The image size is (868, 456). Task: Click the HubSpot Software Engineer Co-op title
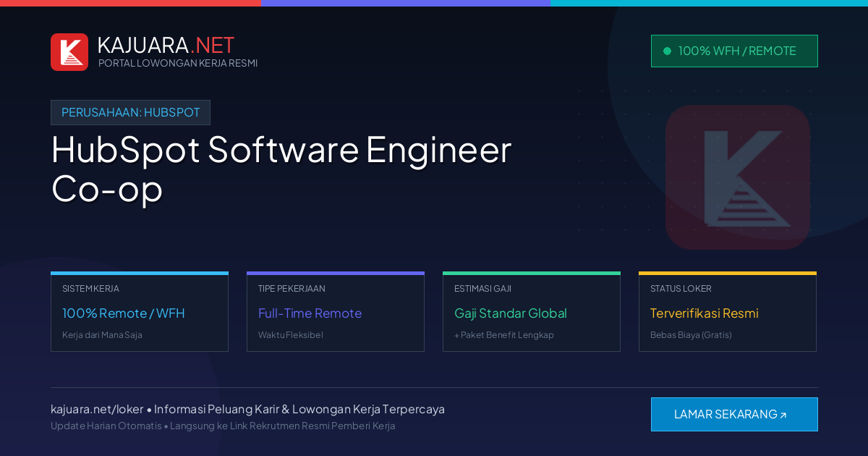tap(281, 169)
